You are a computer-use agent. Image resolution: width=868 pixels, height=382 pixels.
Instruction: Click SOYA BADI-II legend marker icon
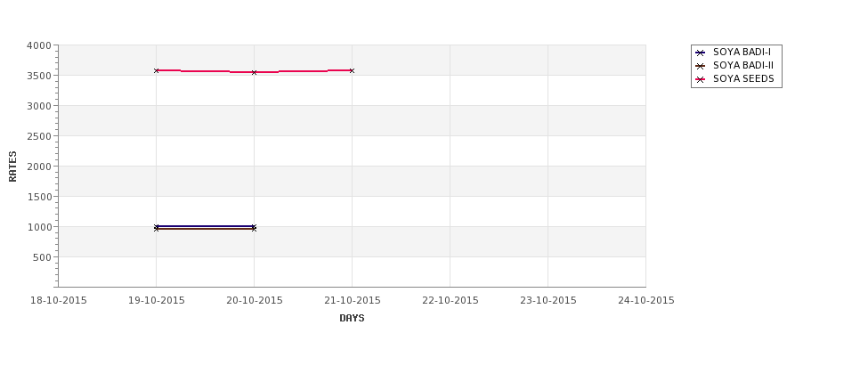700,66
